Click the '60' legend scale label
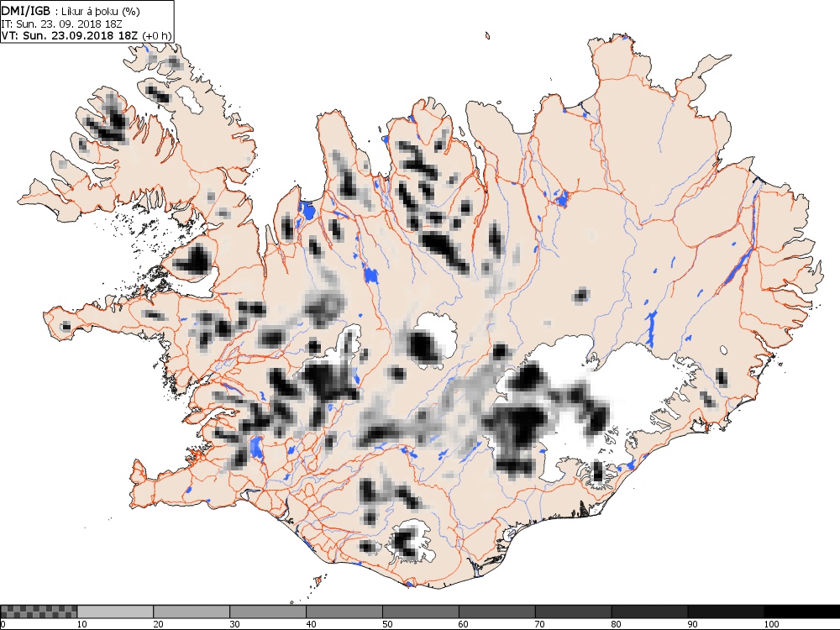The width and height of the screenshot is (840, 630). coord(464,624)
